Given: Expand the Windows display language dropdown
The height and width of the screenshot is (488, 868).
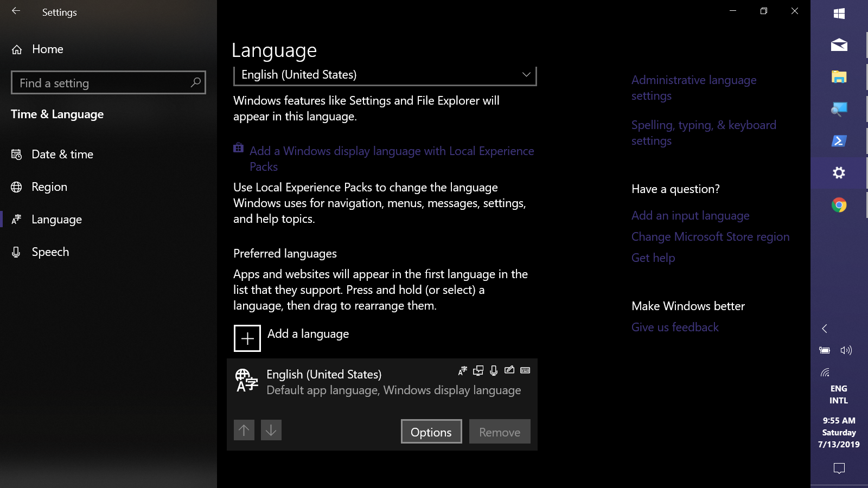Looking at the screenshot, I should coord(385,75).
